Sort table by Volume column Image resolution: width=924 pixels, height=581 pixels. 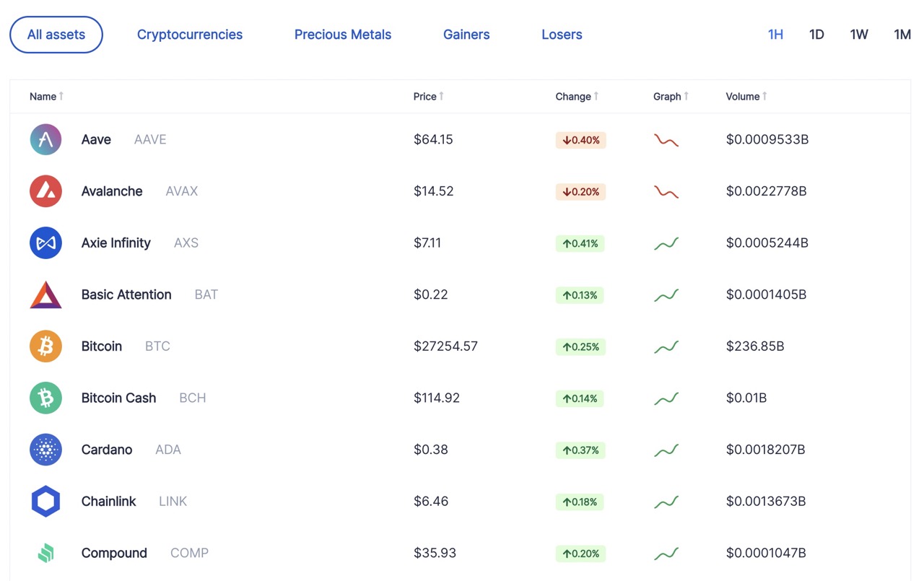tap(746, 97)
